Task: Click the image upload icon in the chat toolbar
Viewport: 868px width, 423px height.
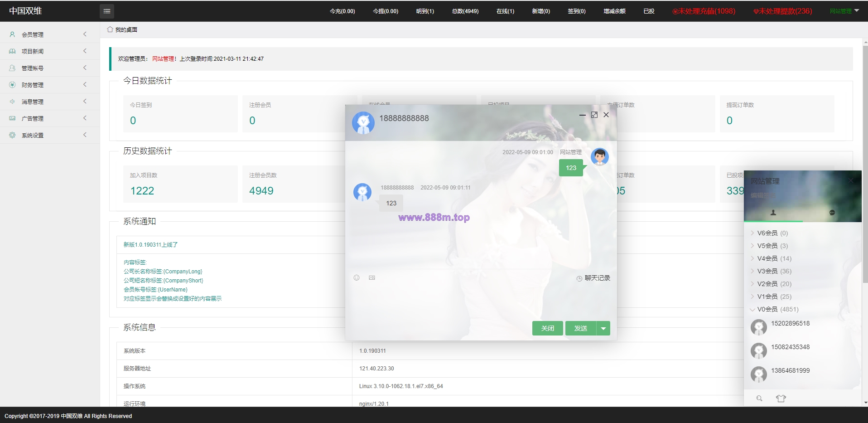Action: [x=372, y=278]
